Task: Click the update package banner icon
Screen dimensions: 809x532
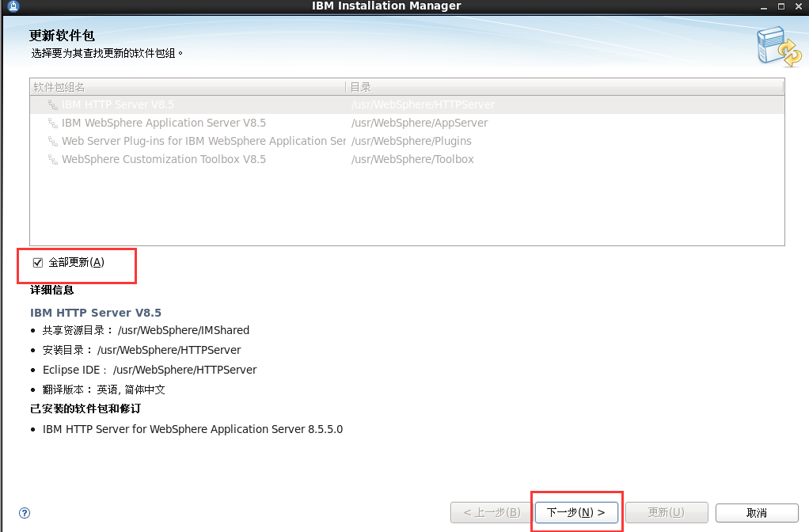Action: click(779, 47)
